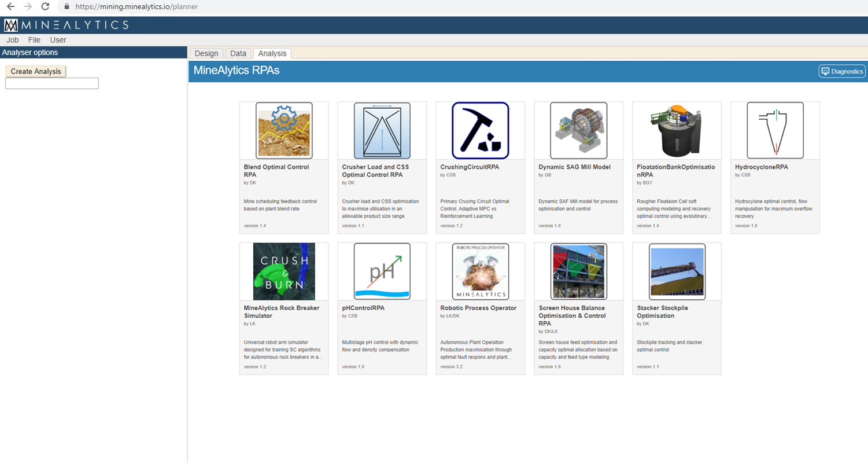Click 'by LK/DK' on Robotic Process Operator card
The image size is (868, 463).
(x=449, y=316)
